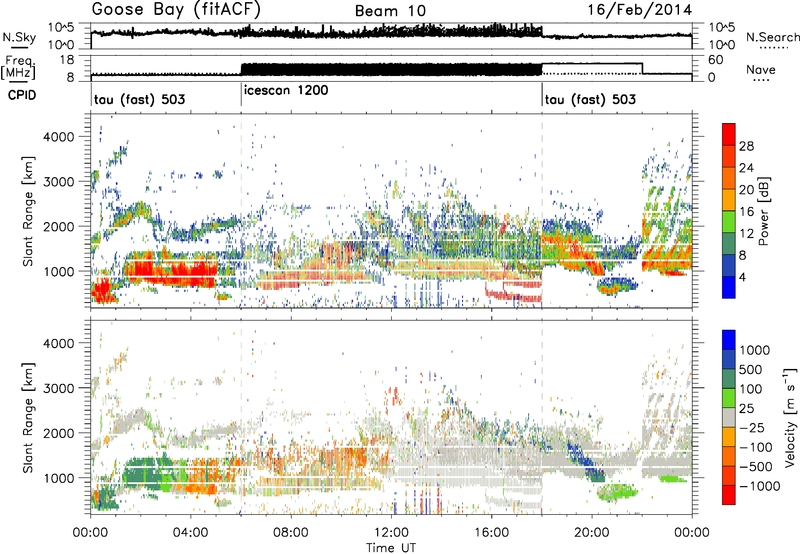Click 'Slant Range [km]' label of velocity panel
Viewport: 800px width, 554px height.
pos(28,417)
